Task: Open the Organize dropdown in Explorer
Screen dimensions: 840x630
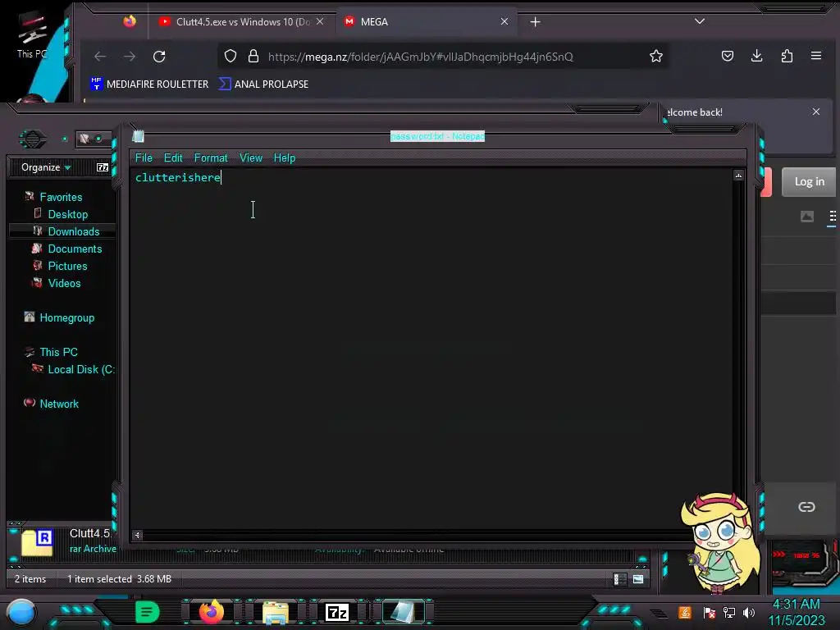Action: pos(46,167)
